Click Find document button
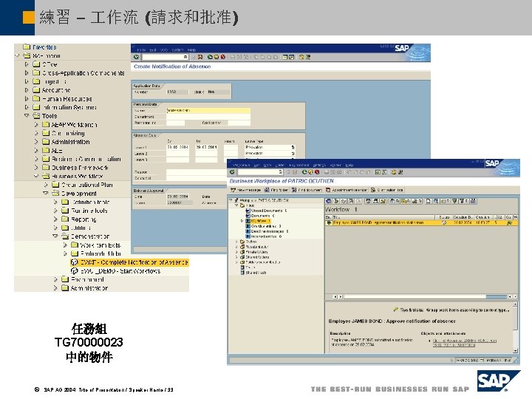The width and height of the screenshot is (532, 399). tap(307, 190)
